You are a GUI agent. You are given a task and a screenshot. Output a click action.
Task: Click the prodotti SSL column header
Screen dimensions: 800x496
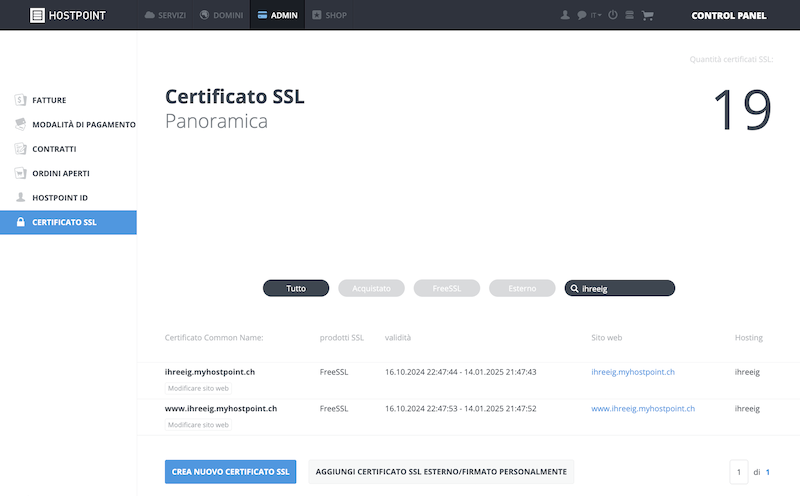click(341, 337)
